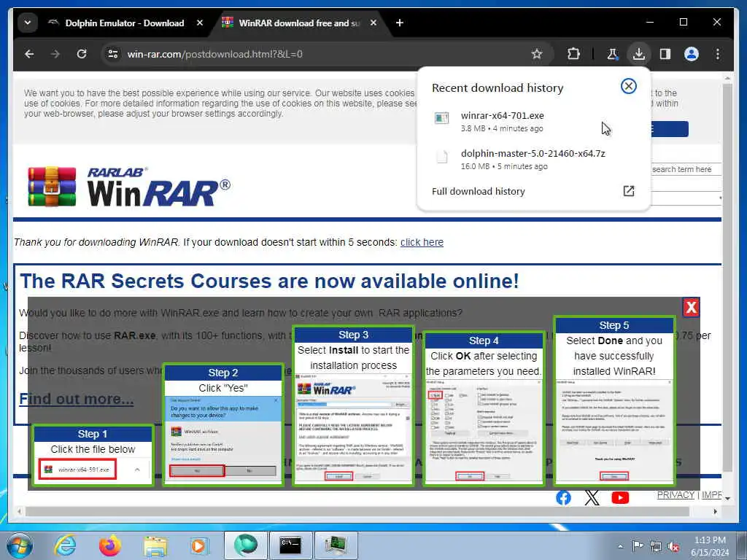Screen dimensions: 747x560
Task: Click the Step 5 Done thumbnail
Action: 614,400
